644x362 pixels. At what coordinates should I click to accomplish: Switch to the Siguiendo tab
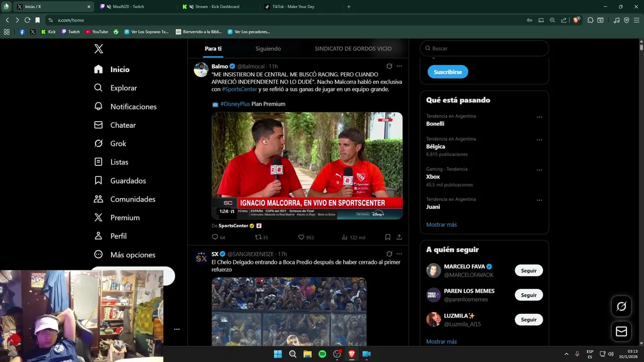[268, 49]
